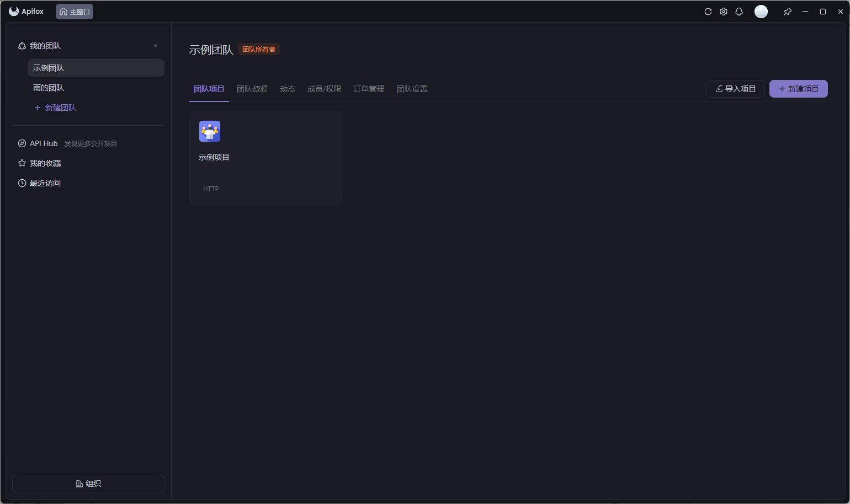Open the 最近访问 clock icon
The image size is (850, 504).
tap(22, 183)
